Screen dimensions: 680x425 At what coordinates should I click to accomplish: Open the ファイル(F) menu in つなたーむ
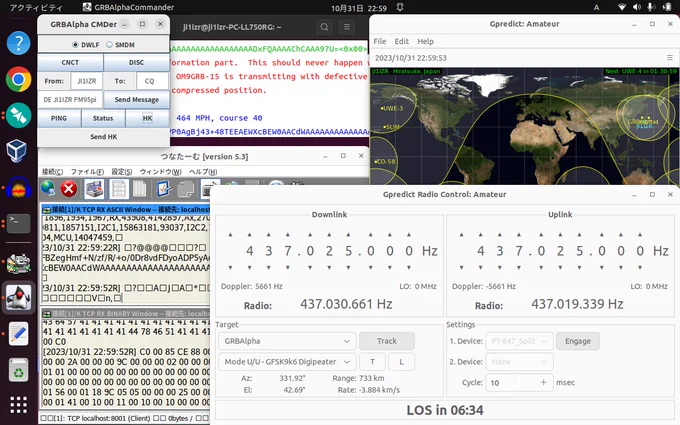[x=87, y=172]
